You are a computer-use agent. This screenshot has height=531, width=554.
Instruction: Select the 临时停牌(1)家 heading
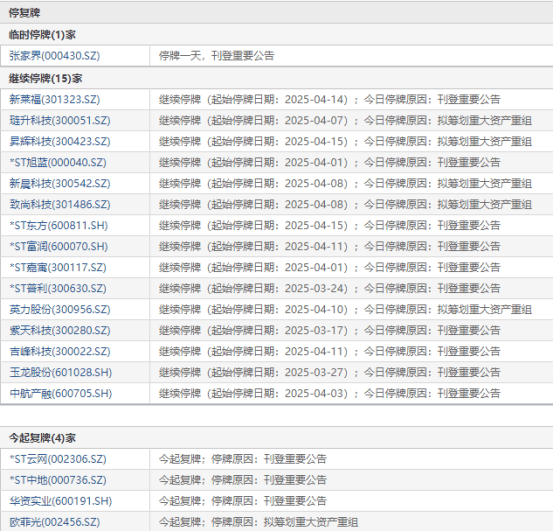tap(42, 35)
